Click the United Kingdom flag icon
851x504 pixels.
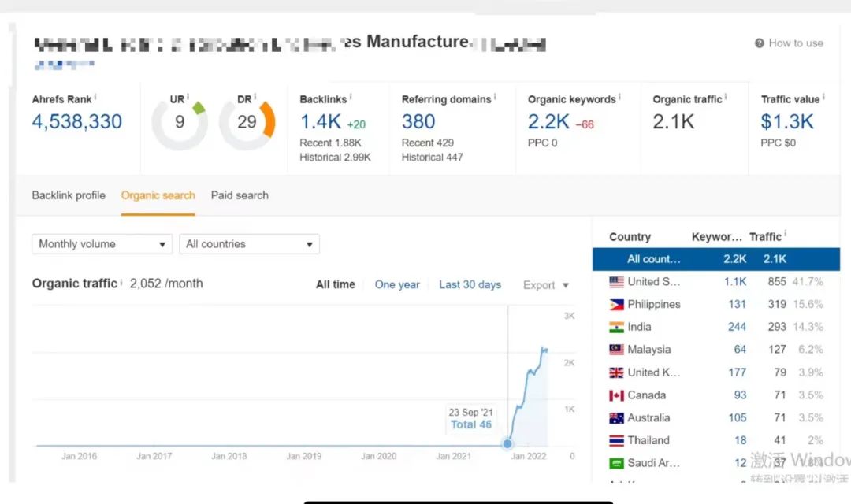(616, 372)
